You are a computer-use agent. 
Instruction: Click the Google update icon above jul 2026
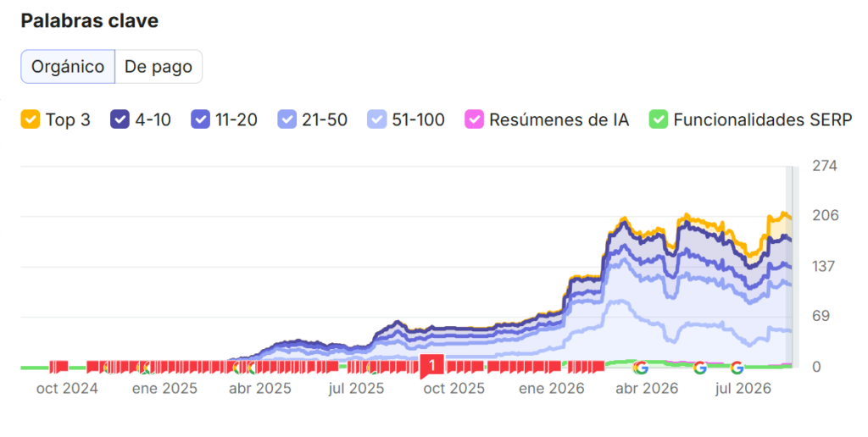737,368
